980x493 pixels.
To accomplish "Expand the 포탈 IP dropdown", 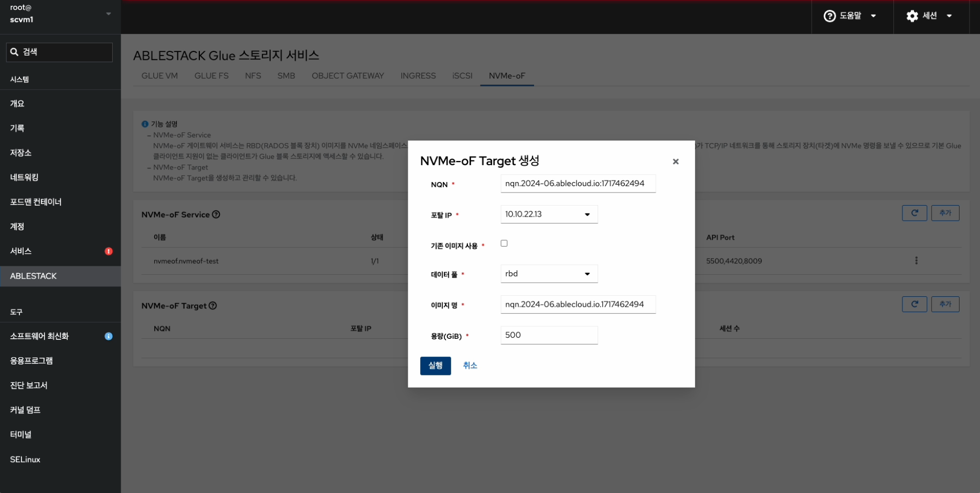I will (x=549, y=215).
